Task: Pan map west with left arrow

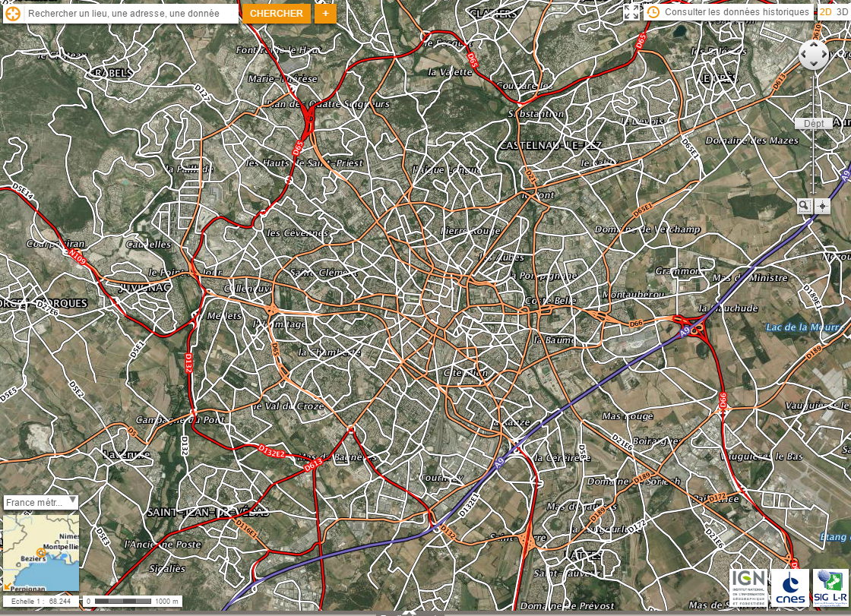Action: 803,55
